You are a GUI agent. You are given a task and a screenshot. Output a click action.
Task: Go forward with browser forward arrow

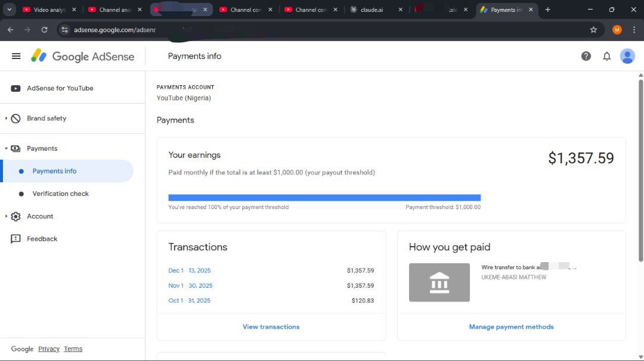(x=27, y=30)
